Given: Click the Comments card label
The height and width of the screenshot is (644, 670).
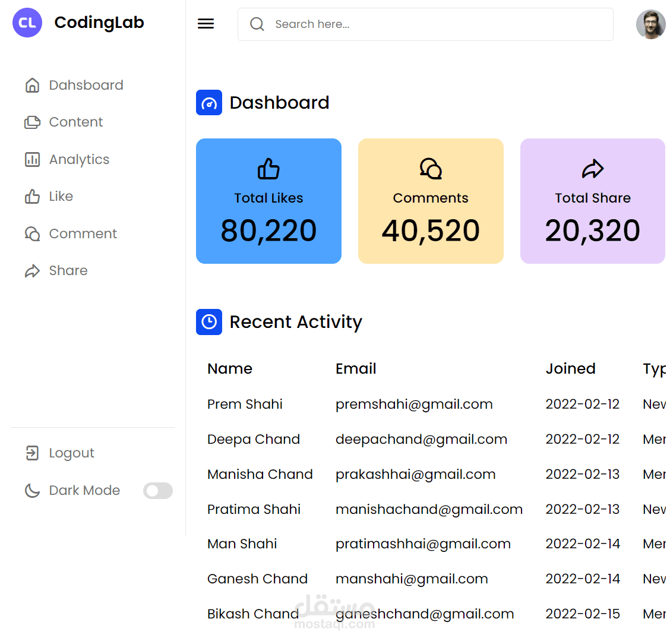Looking at the screenshot, I should pyautogui.click(x=431, y=198).
